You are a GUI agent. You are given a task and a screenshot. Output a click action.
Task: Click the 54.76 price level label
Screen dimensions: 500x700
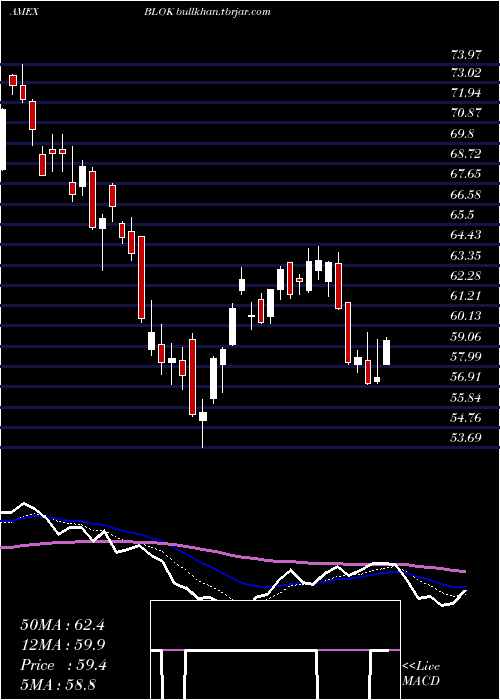click(x=467, y=418)
